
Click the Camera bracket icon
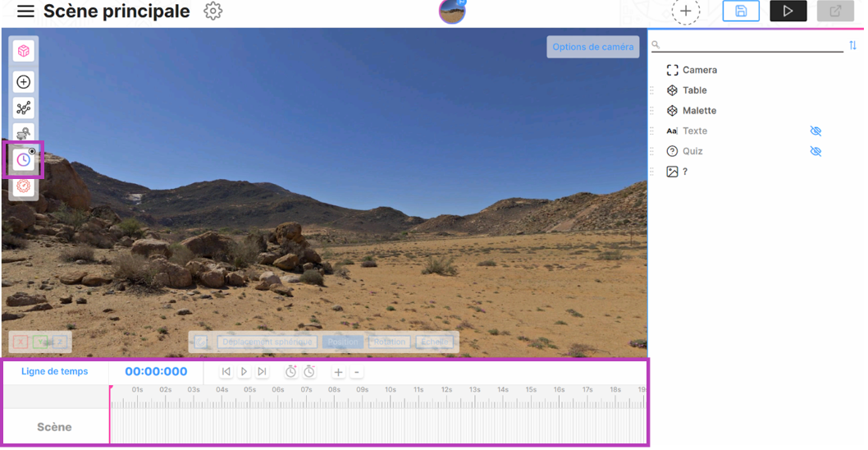tap(672, 70)
